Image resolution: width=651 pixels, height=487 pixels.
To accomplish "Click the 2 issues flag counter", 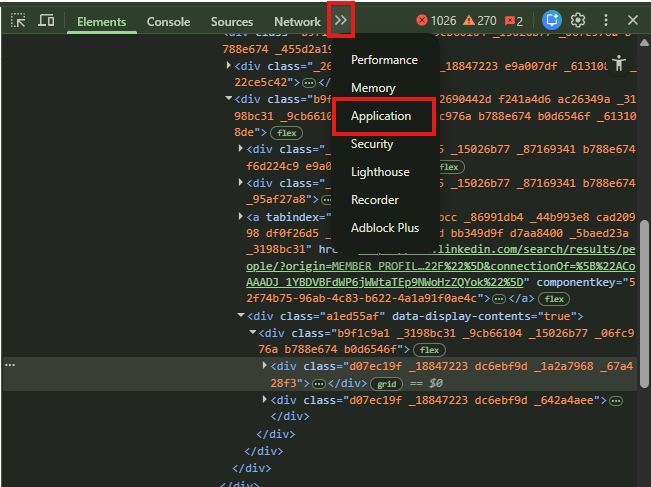I will click(x=514, y=21).
